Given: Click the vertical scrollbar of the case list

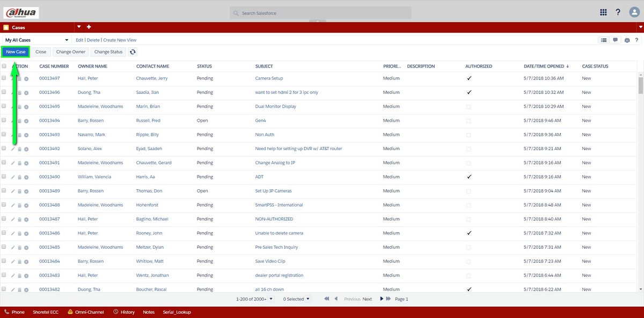Looking at the screenshot, I should point(640,85).
